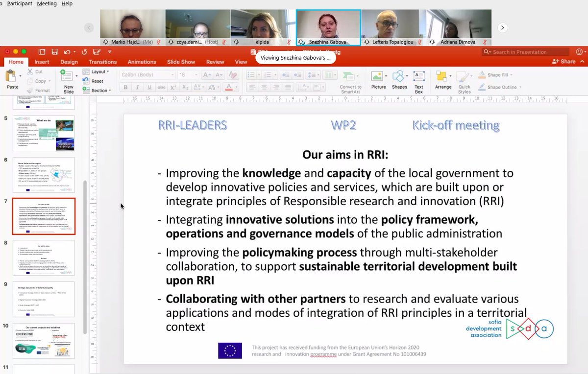
Task: Open the Layout dropdown
Action: coord(96,71)
